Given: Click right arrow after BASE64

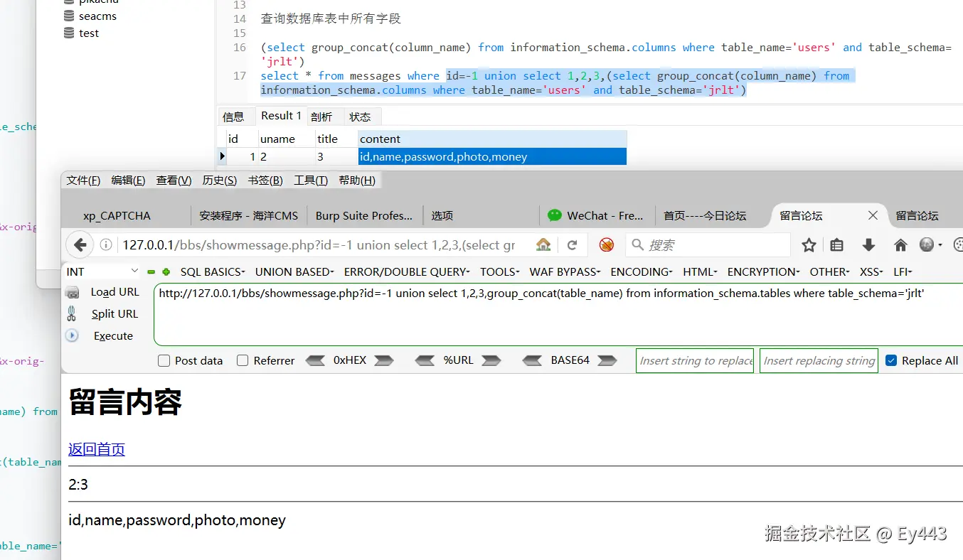Looking at the screenshot, I should (x=607, y=360).
